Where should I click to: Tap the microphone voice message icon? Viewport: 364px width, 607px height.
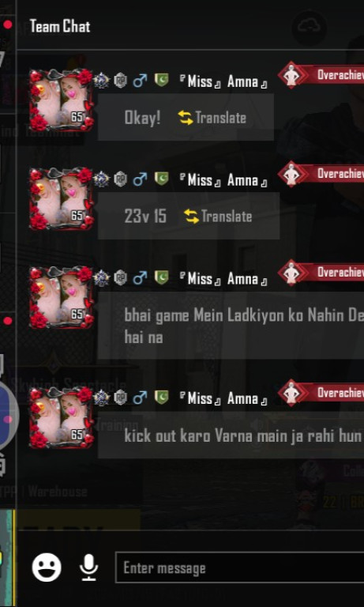click(88, 567)
